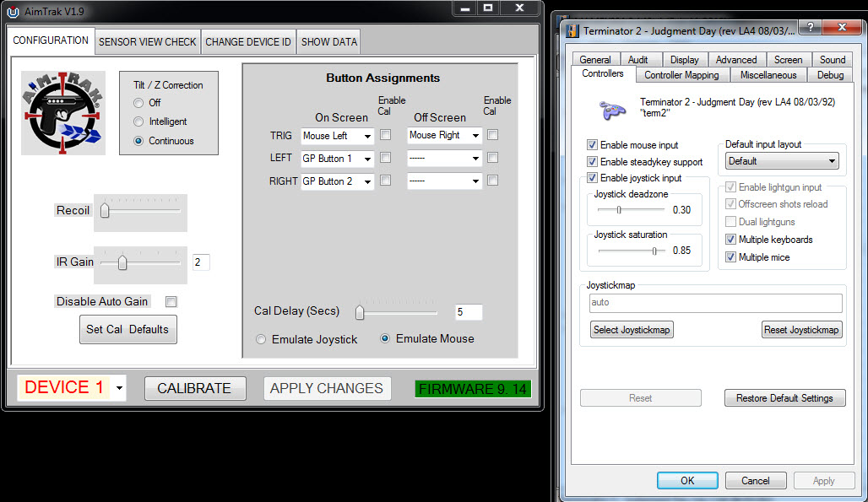
Task: Open the Sound tab
Action: [x=833, y=60]
